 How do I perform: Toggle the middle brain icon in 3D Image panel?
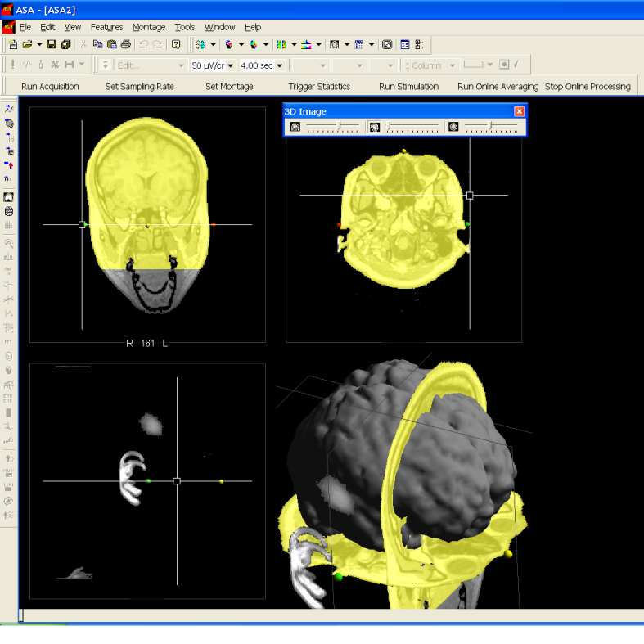point(375,127)
